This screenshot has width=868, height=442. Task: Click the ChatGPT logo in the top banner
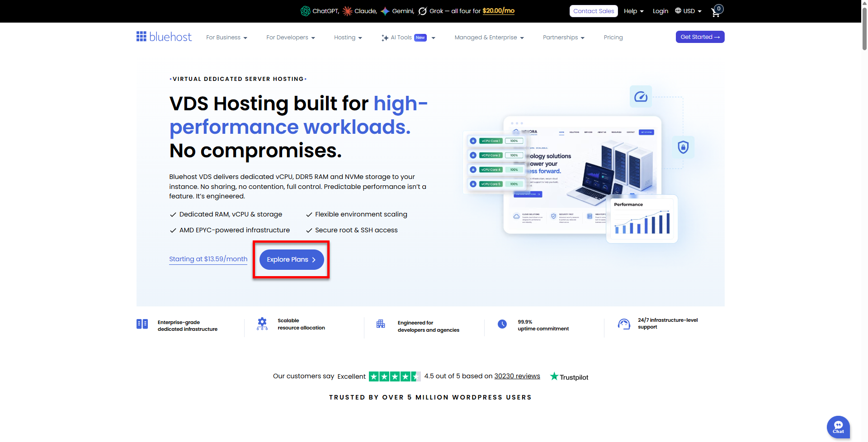(x=306, y=11)
